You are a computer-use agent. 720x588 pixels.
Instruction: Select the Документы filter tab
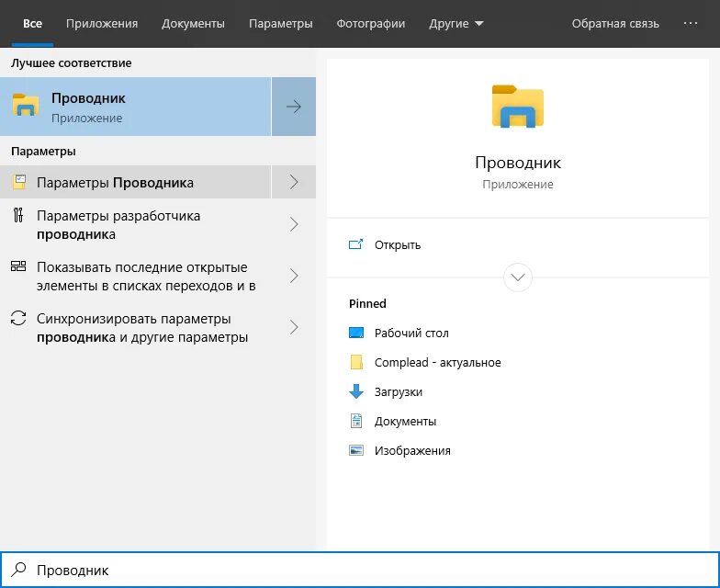tap(193, 24)
